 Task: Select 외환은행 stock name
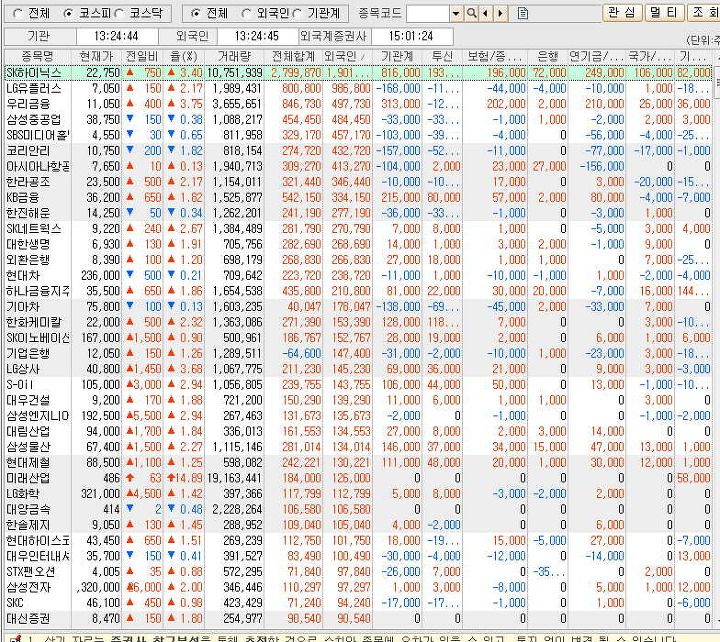[x=28, y=260]
